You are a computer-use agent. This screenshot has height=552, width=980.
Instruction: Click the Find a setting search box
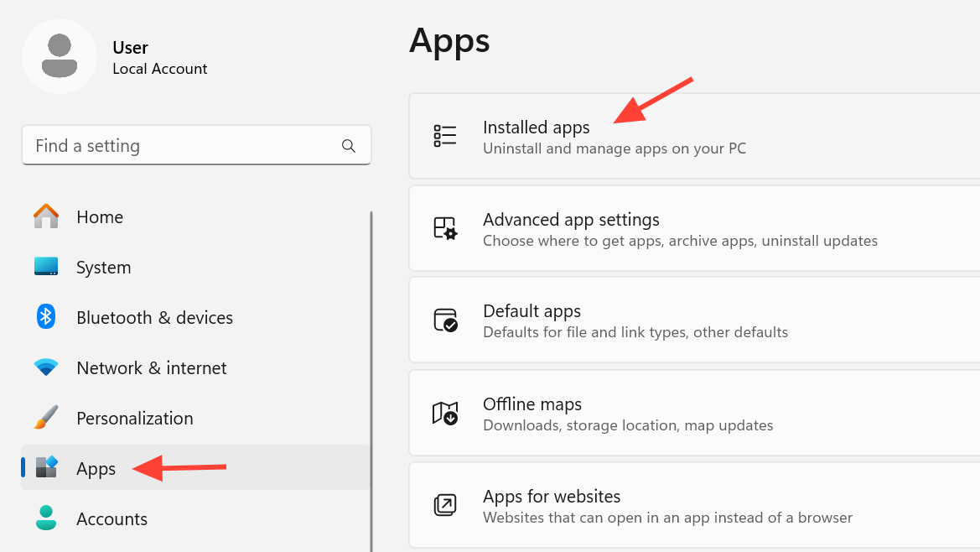click(x=184, y=146)
